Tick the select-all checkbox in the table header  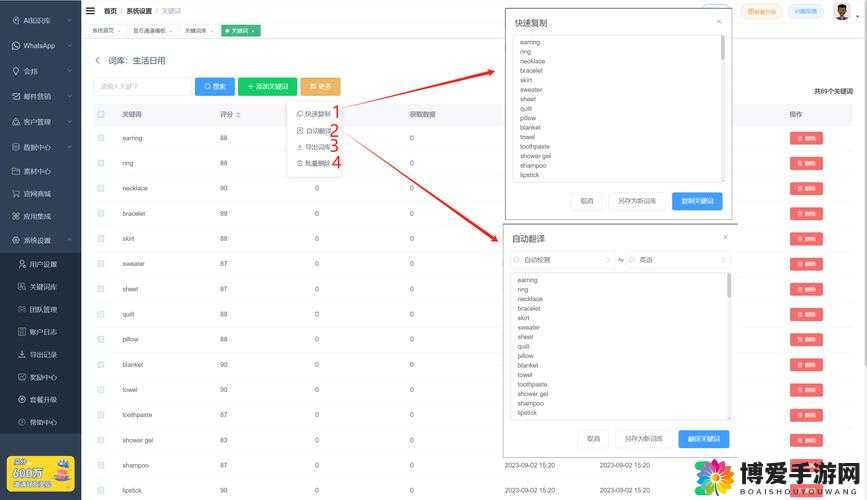tap(101, 114)
